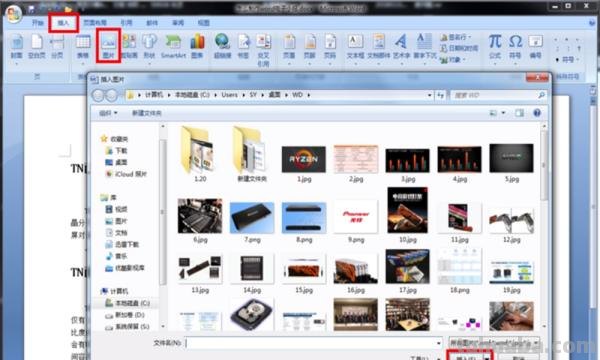Open the Insert button's dropdown arrow
Image resolution: width=600 pixels, height=360 pixels.
[486, 357]
